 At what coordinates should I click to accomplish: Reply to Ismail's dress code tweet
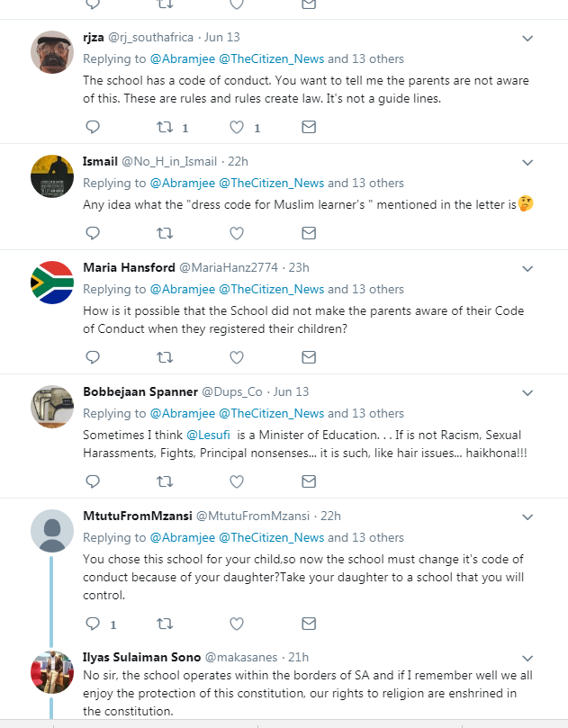[x=92, y=233]
